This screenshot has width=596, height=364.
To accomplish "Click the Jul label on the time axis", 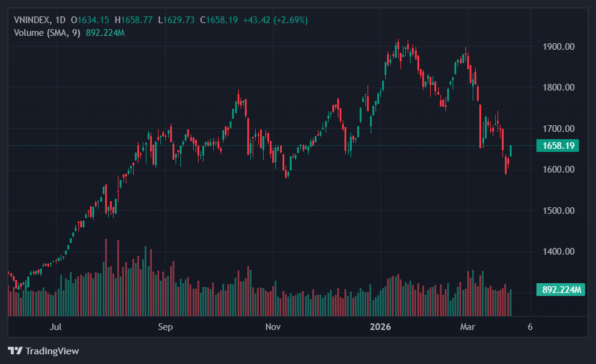I will 56,327.
